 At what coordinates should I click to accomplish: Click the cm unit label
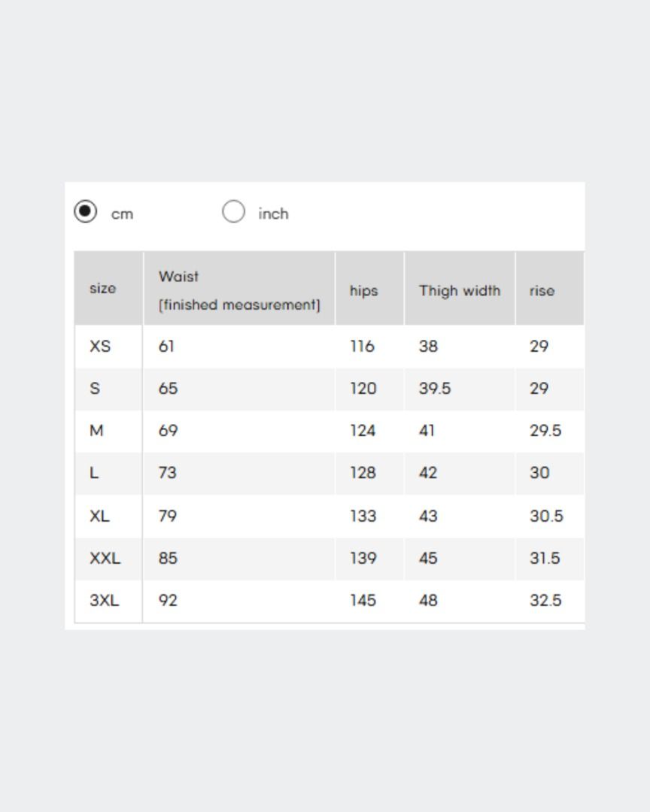coord(123,214)
